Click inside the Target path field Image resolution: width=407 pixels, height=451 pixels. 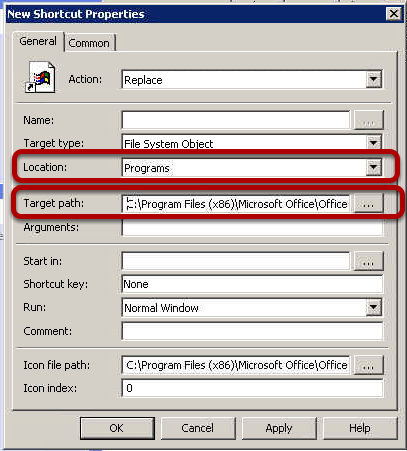pos(236,204)
